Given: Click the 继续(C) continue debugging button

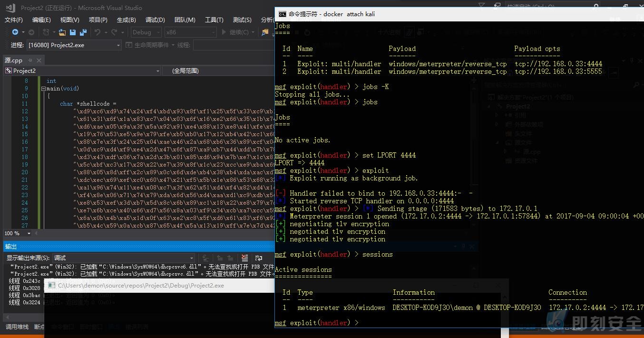Looking at the screenshot, I should point(235,32).
